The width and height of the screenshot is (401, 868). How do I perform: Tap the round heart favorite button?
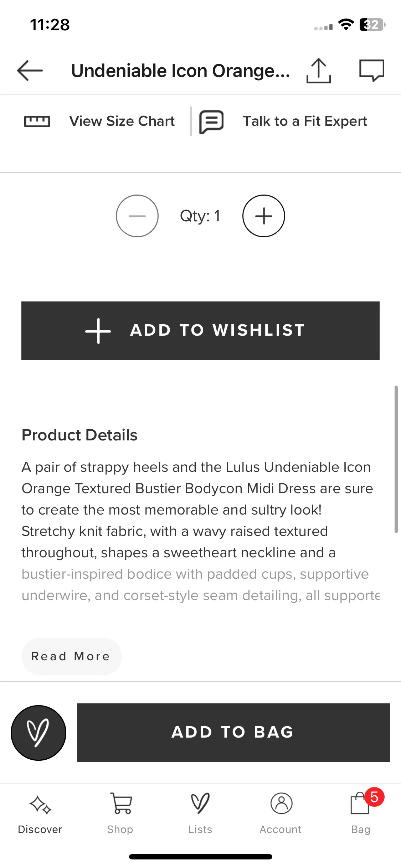point(38,733)
